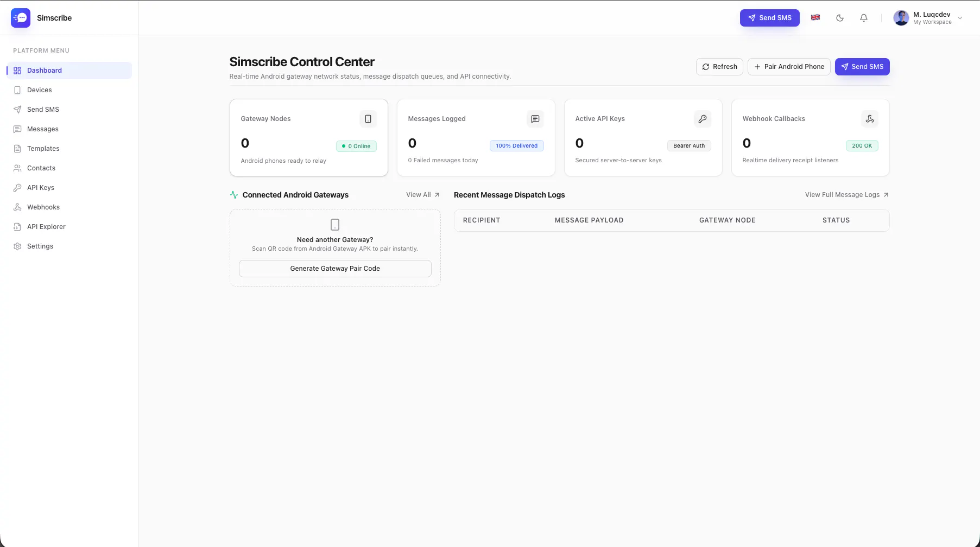Click the API Keys key icon in sidebar
This screenshot has width=980, height=547.
(17, 188)
